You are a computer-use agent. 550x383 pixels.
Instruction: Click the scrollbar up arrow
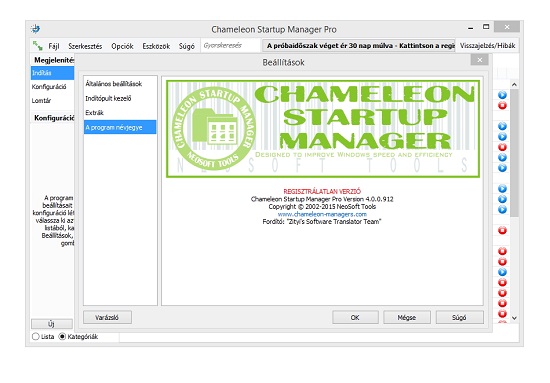click(514, 85)
